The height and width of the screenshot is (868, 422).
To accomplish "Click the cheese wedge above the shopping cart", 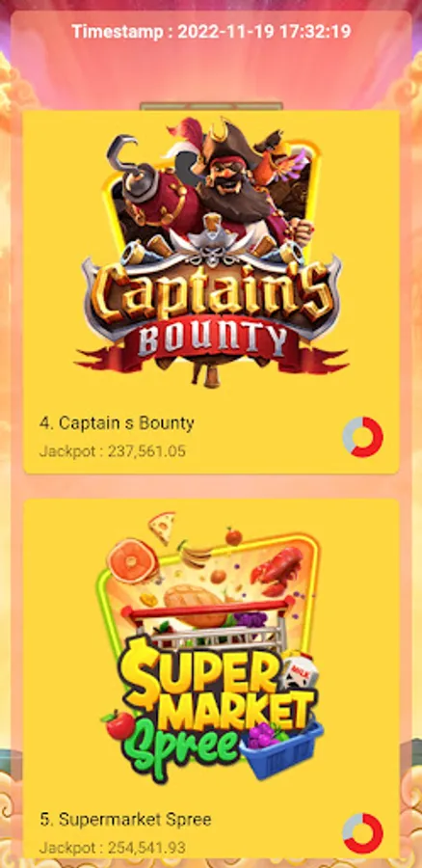I will point(162,526).
